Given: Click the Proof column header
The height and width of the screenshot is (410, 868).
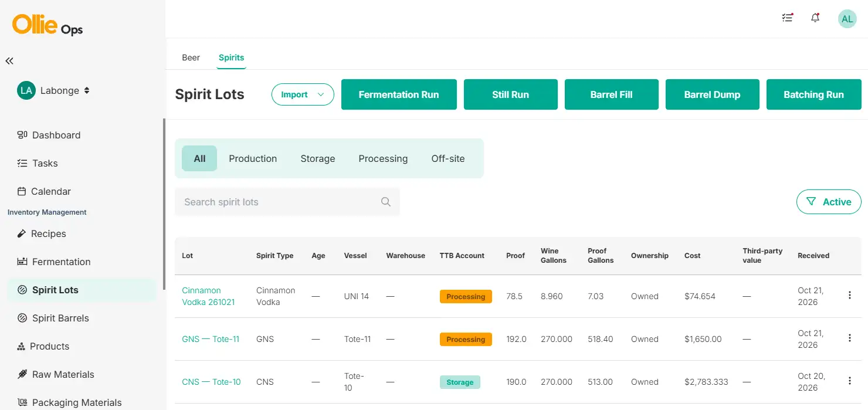Looking at the screenshot, I should pos(516,256).
